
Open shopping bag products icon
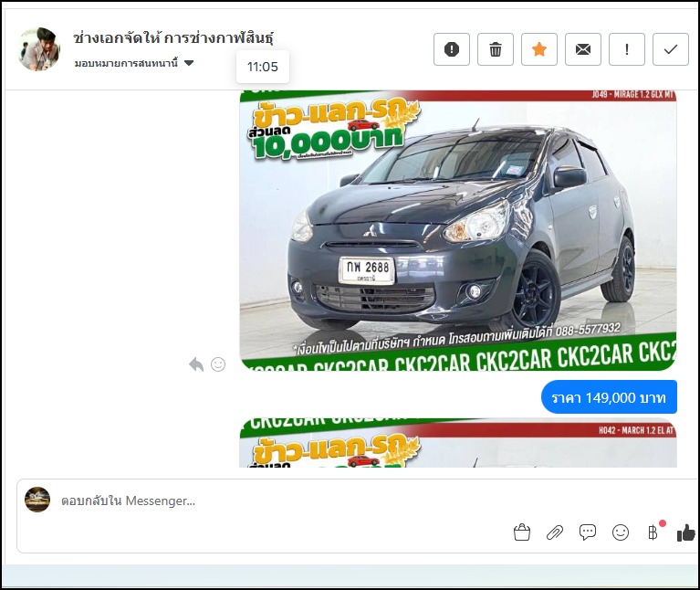522,532
